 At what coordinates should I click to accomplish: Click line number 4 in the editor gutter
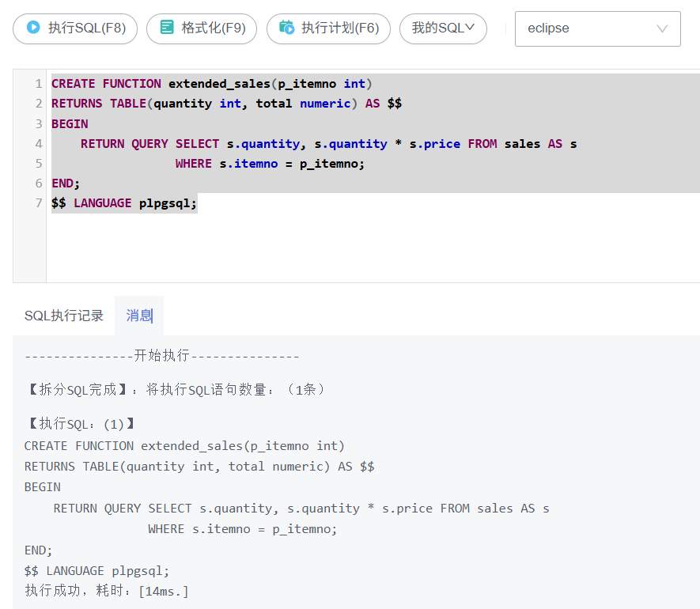click(38, 144)
